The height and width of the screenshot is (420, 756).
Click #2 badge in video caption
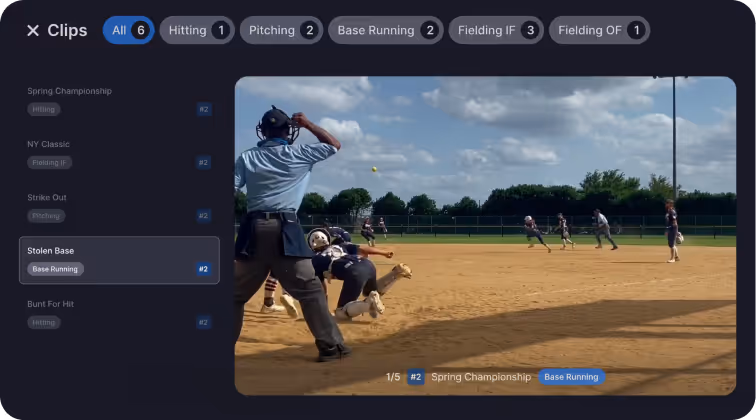[416, 377]
